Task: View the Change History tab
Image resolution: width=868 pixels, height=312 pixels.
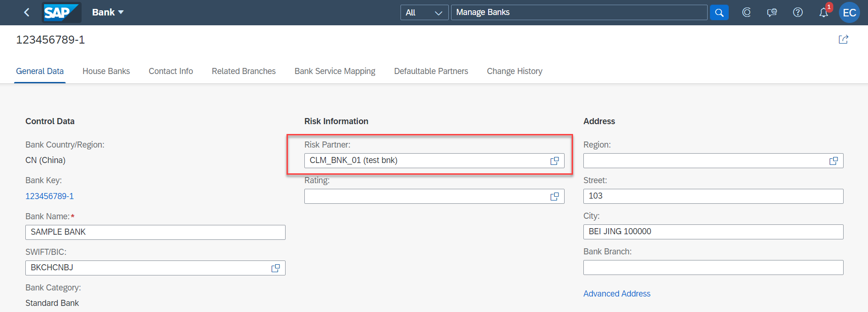Action: pyautogui.click(x=514, y=71)
